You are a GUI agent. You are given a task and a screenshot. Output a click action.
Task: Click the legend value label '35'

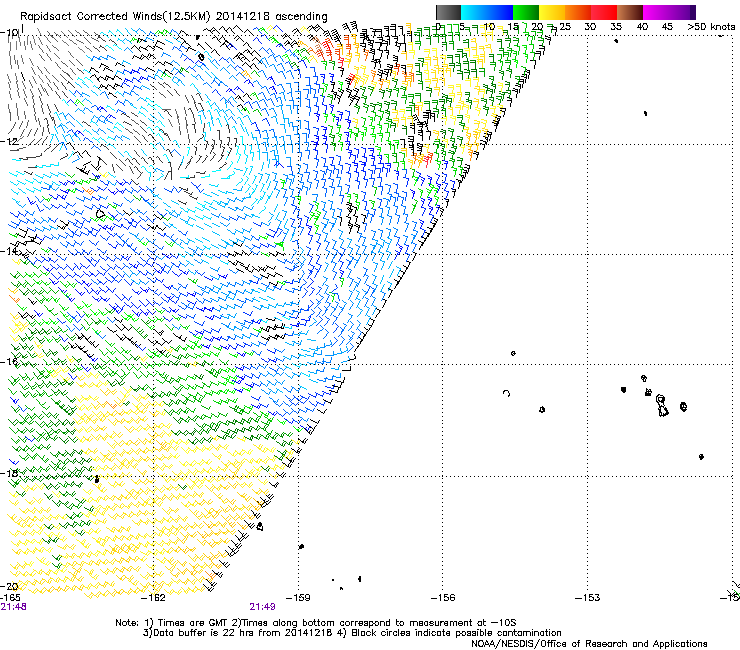[616, 27]
